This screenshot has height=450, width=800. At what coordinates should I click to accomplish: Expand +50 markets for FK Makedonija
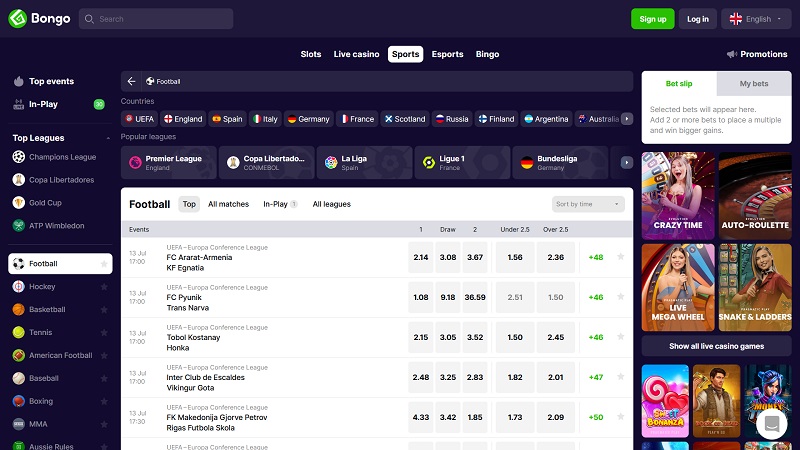coord(596,417)
